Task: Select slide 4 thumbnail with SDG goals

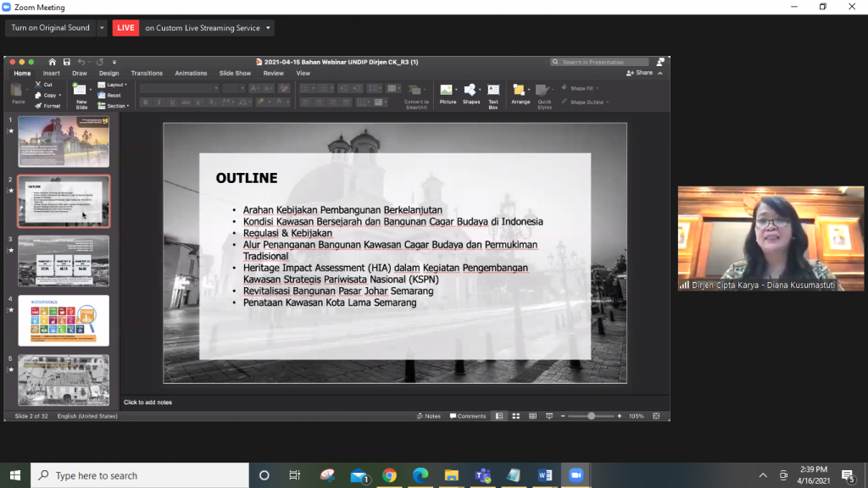Action: click(64, 320)
